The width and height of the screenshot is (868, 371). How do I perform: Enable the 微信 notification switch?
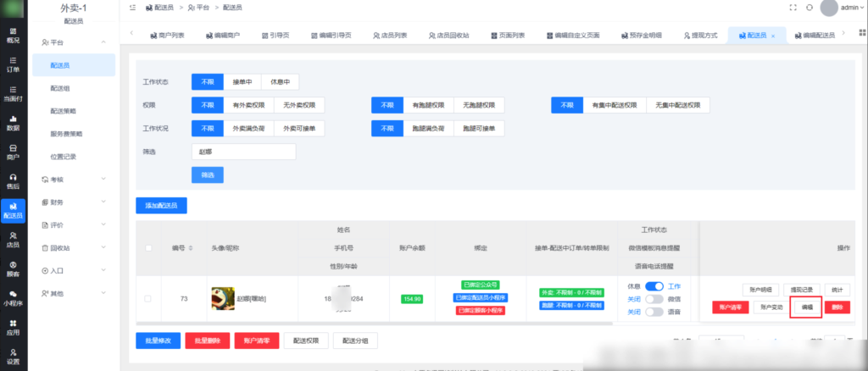[654, 299]
